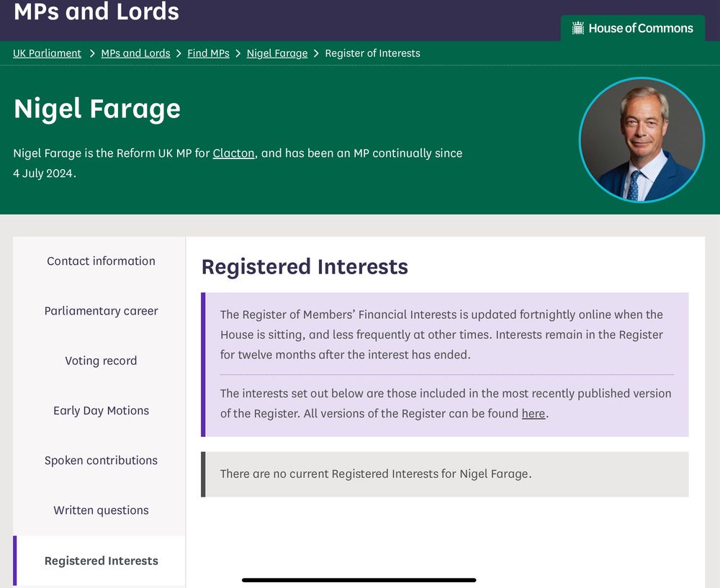Click the MPs and Lords header title

click(96, 12)
